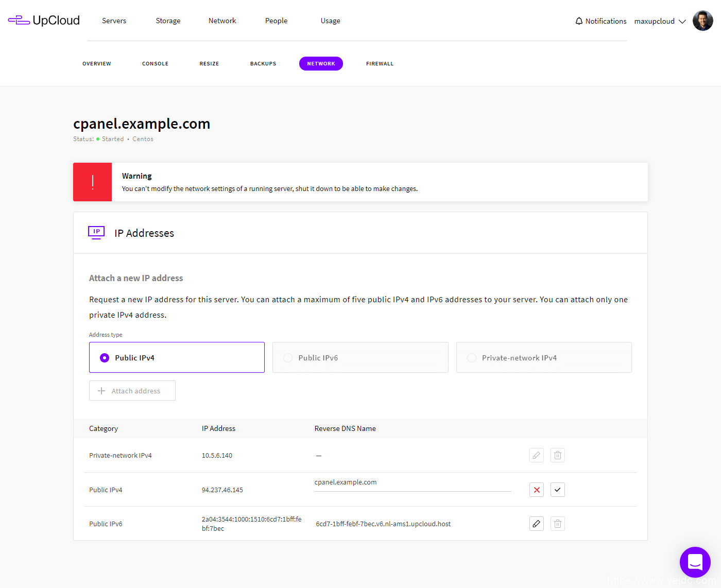This screenshot has width=721, height=588.
Task: Delete the Private-network IPv4 address
Action: coord(558,455)
